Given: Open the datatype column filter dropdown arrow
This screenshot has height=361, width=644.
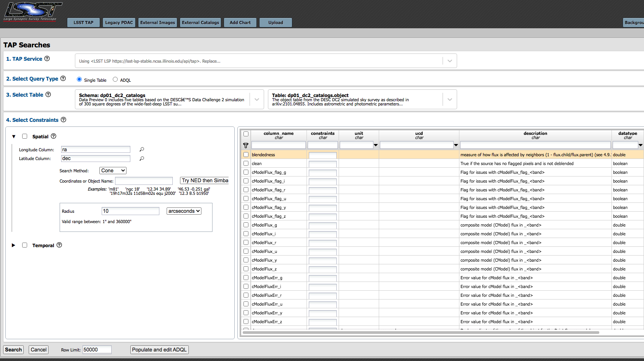Looking at the screenshot, I should click(x=641, y=145).
